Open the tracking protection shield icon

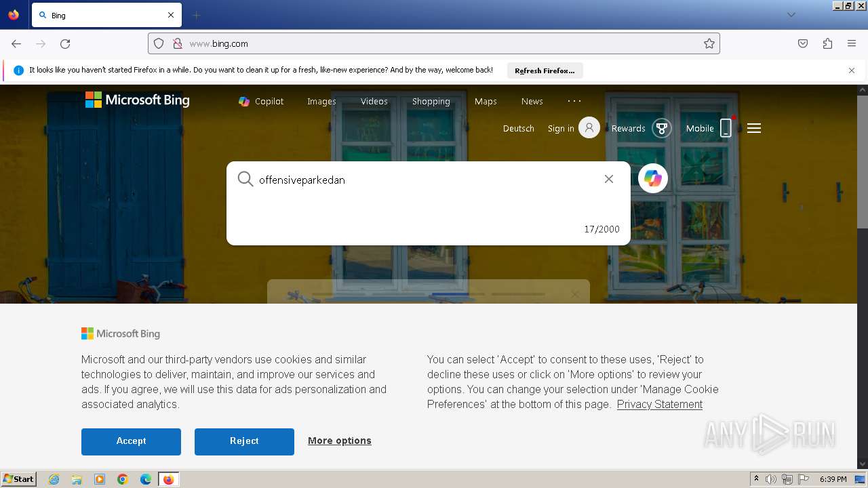pyautogui.click(x=159, y=43)
